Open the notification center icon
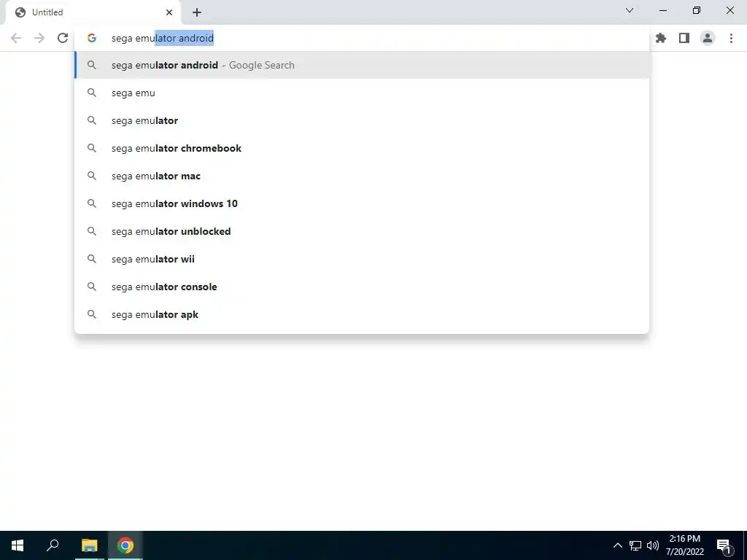 click(x=724, y=545)
